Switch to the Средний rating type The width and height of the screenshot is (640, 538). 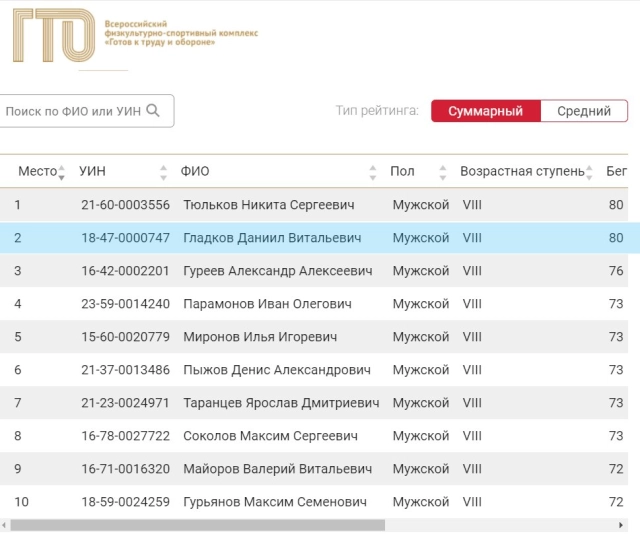(x=584, y=111)
